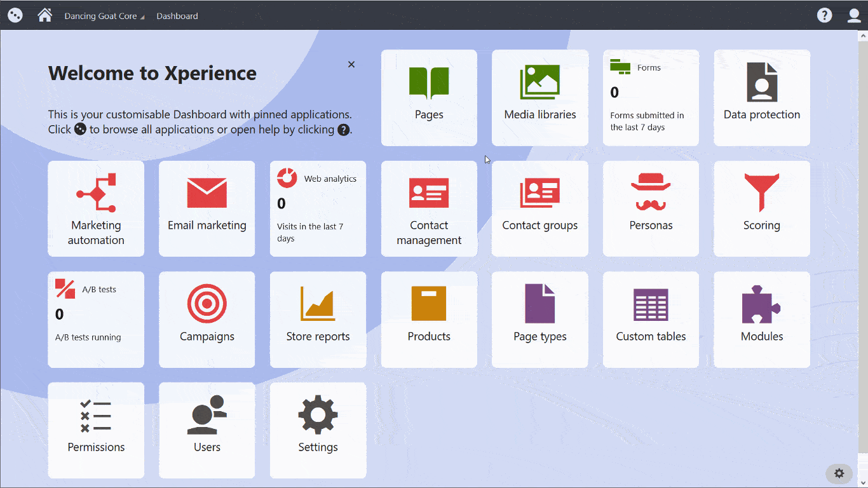Launch the Personas app
The height and width of the screenshot is (488, 868).
[651, 208]
